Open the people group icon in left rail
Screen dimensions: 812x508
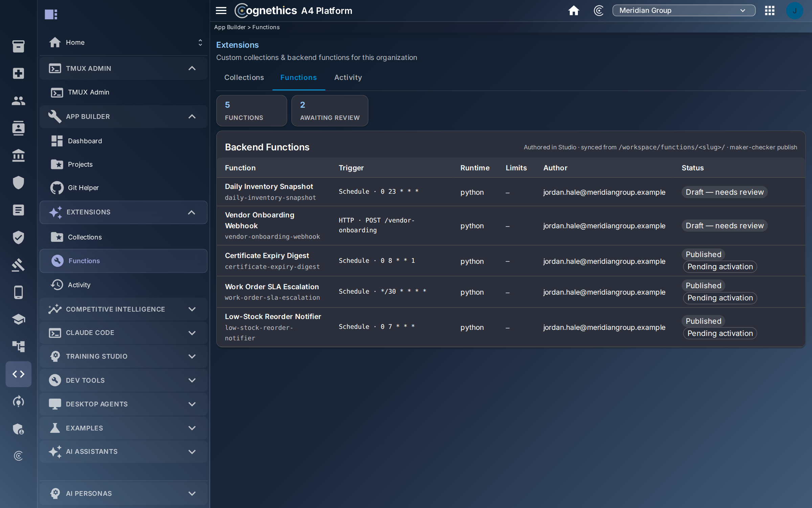(x=18, y=101)
